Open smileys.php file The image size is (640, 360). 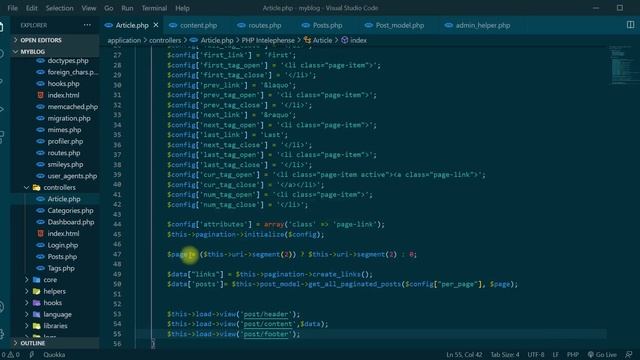[65, 164]
